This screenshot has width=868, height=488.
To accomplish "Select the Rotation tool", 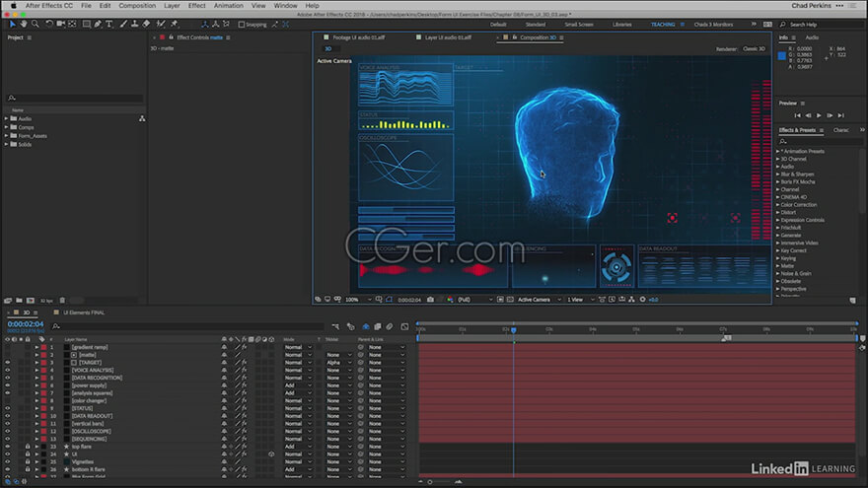I will tap(48, 25).
